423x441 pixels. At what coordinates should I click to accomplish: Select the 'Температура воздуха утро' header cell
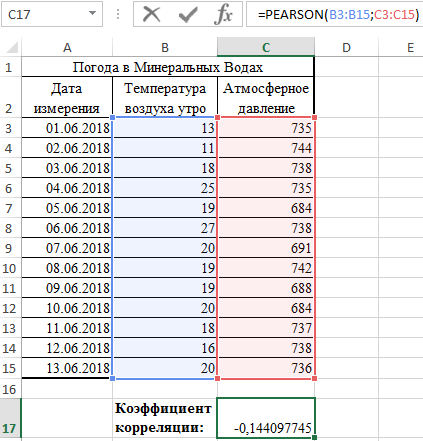click(165, 97)
